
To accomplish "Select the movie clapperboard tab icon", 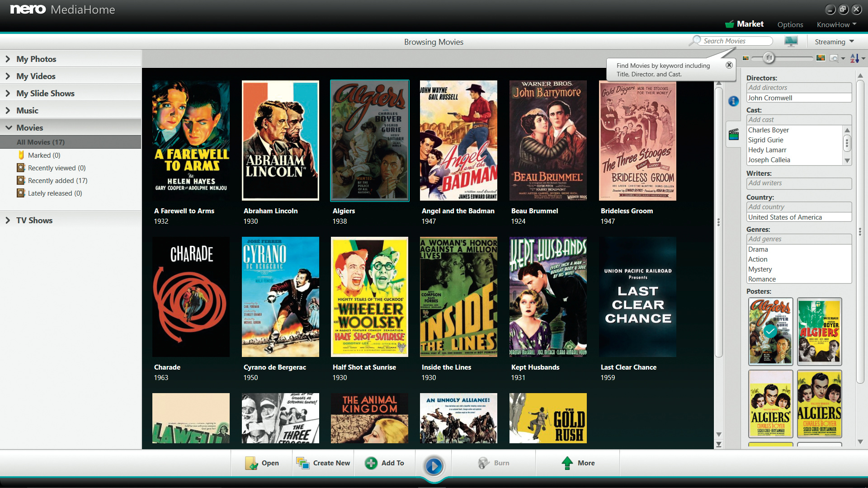I will coord(733,134).
